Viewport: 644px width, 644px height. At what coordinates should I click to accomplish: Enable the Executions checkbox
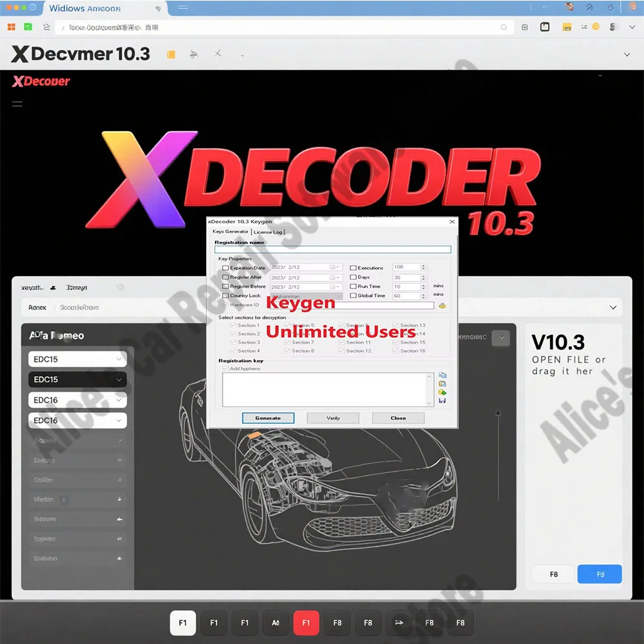click(x=353, y=268)
